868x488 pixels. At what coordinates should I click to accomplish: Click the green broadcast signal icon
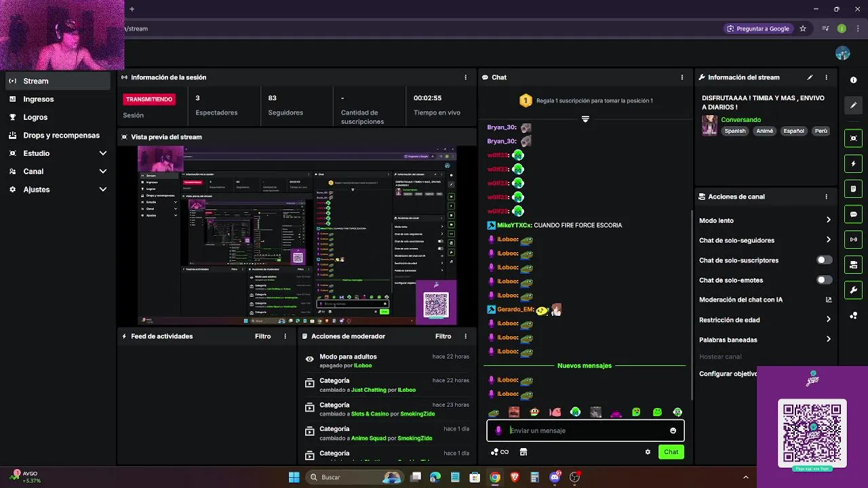(853, 239)
